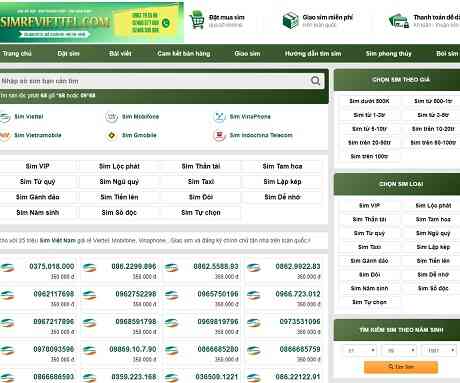Click the SIM number search input field
This screenshot has width=460, height=383.
[x=153, y=81]
